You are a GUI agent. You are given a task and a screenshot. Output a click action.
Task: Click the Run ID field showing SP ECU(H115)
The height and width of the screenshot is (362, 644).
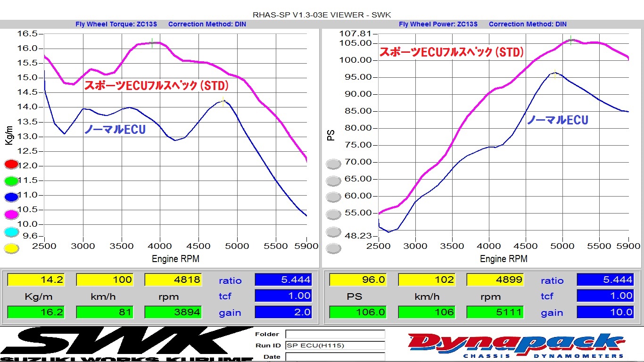[335, 346]
